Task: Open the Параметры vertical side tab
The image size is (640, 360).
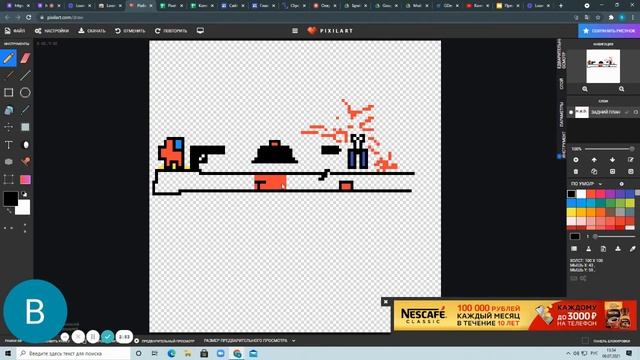Action: [x=562, y=114]
